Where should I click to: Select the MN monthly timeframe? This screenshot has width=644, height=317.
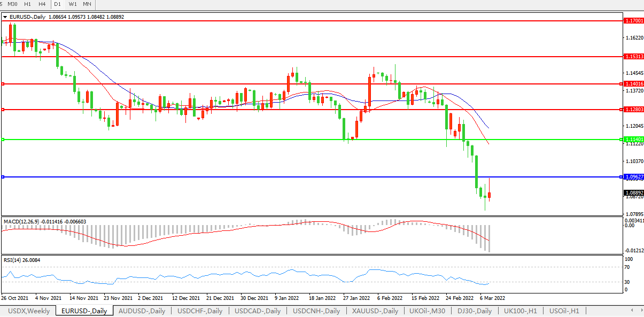[87, 4]
